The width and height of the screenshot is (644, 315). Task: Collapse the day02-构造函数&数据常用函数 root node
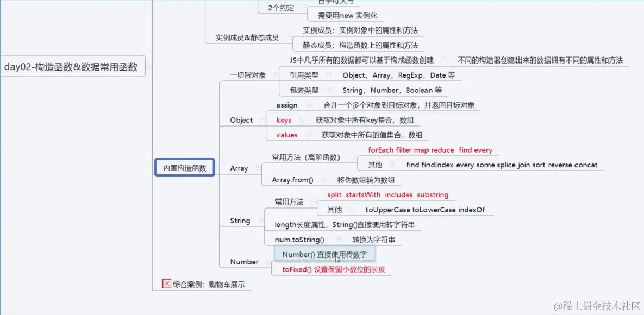(149, 66)
